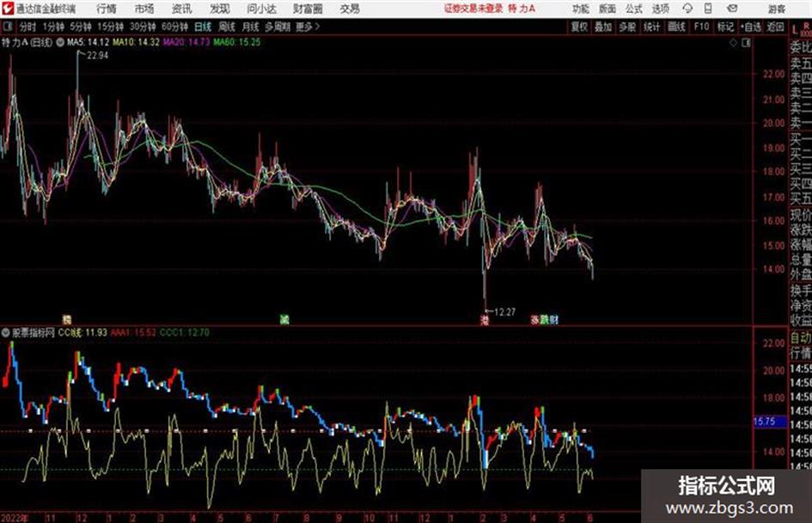Viewport: 812px width, 523px height.
Task: Open the 资讯 menu
Action: point(182,9)
